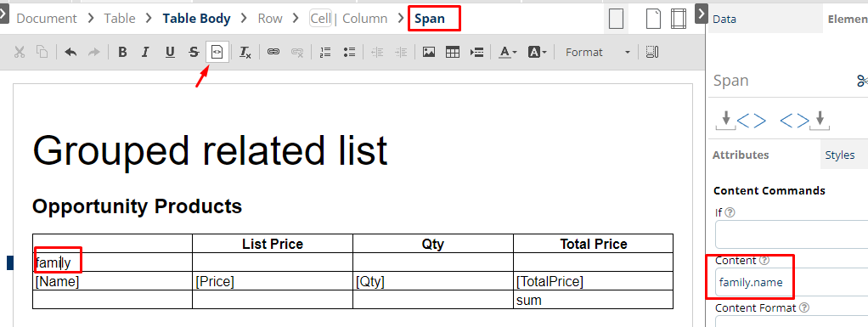Undo the last edit
Viewport: 868px width, 327px height.
70,52
